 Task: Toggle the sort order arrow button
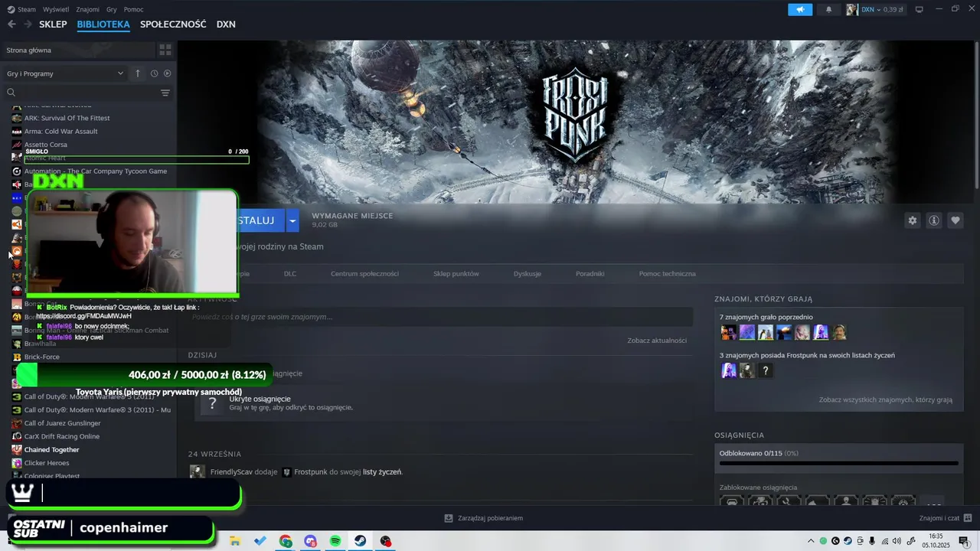pyautogui.click(x=138, y=73)
